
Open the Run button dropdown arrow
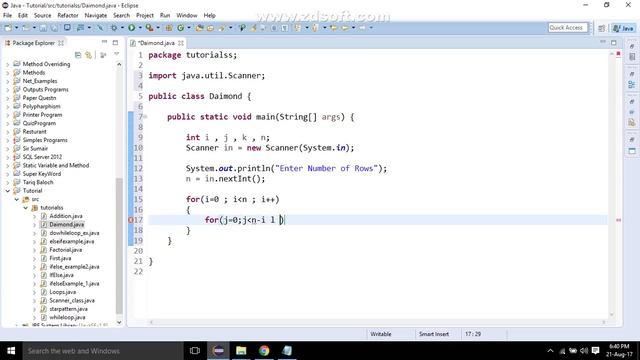tap(140, 28)
